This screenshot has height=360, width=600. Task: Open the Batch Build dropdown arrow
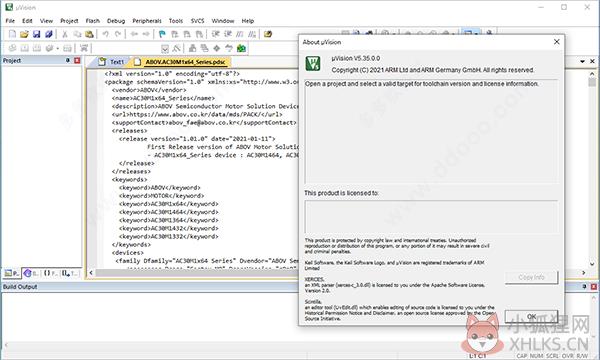(x=57, y=48)
